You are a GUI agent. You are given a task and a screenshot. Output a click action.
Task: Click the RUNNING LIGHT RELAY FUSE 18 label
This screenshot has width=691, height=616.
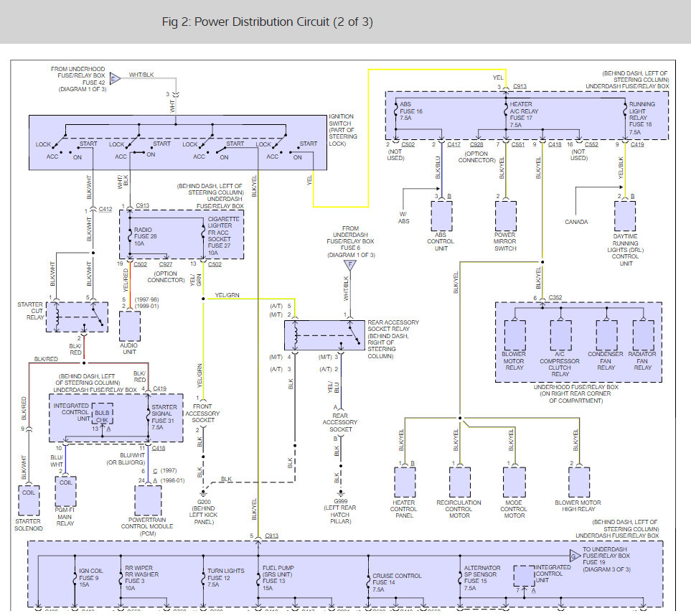coord(641,118)
